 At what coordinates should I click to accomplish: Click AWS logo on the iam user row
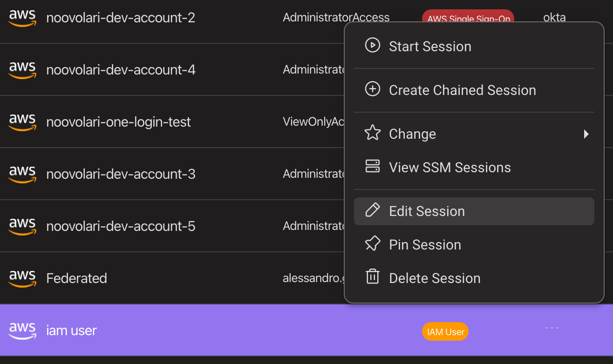[22, 330]
